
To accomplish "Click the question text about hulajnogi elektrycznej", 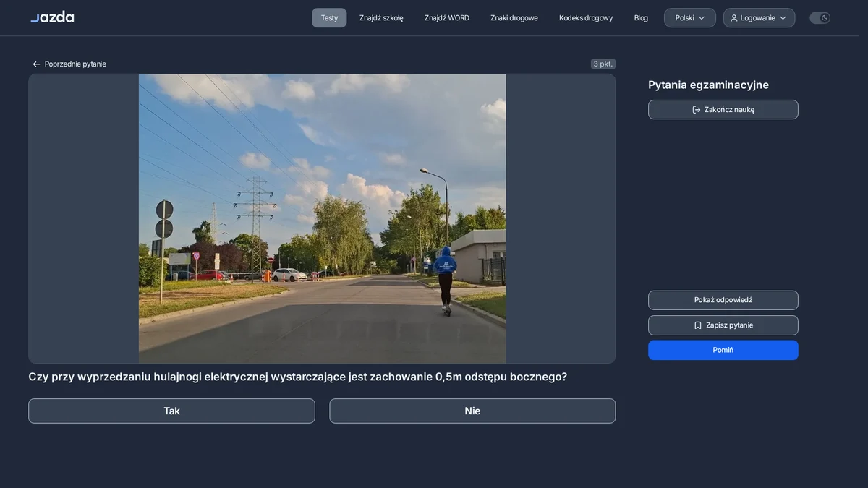I will click(x=297, y=377).
